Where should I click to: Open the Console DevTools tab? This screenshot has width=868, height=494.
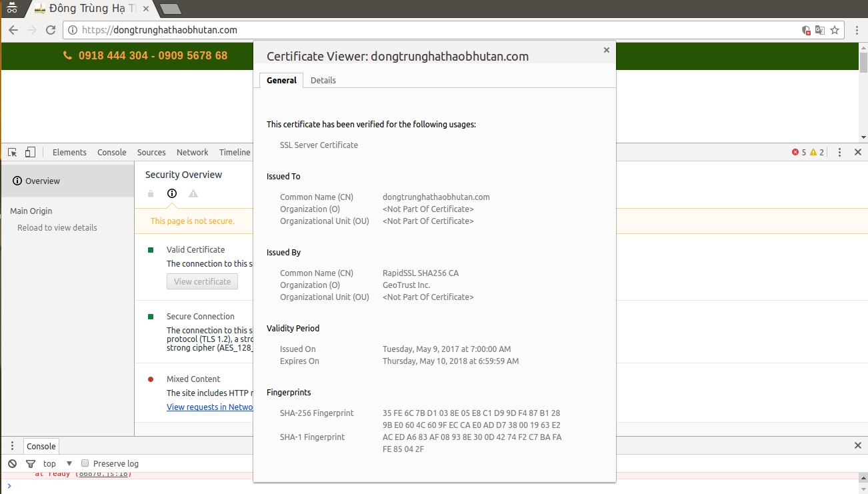pyautogui.click(x=111, y=152)
